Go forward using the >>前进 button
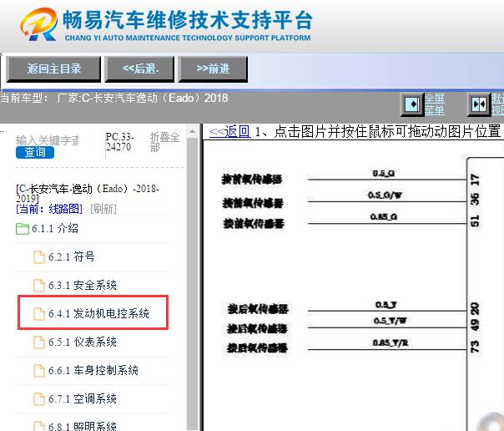This screenshot has width=504, height=431. 213,68
